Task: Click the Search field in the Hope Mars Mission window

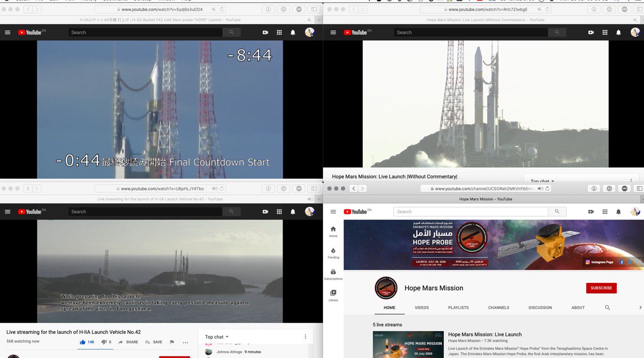Action: click(x=471, y=211)
